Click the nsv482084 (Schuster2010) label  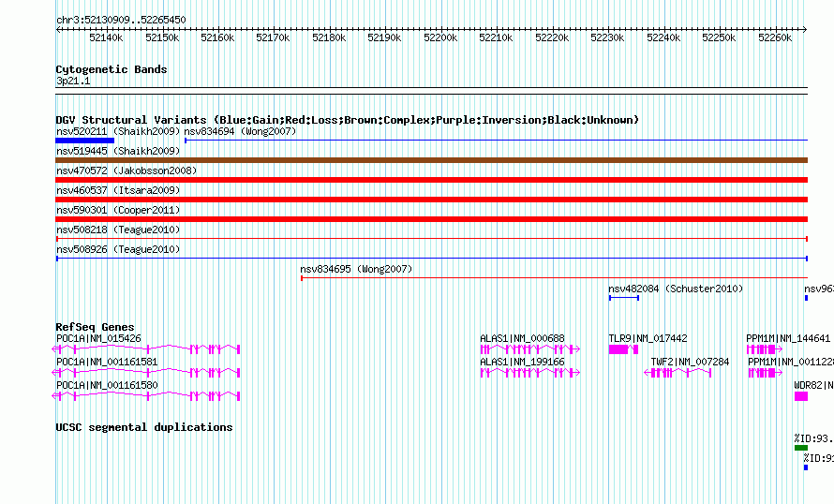[x=676, y=289]
